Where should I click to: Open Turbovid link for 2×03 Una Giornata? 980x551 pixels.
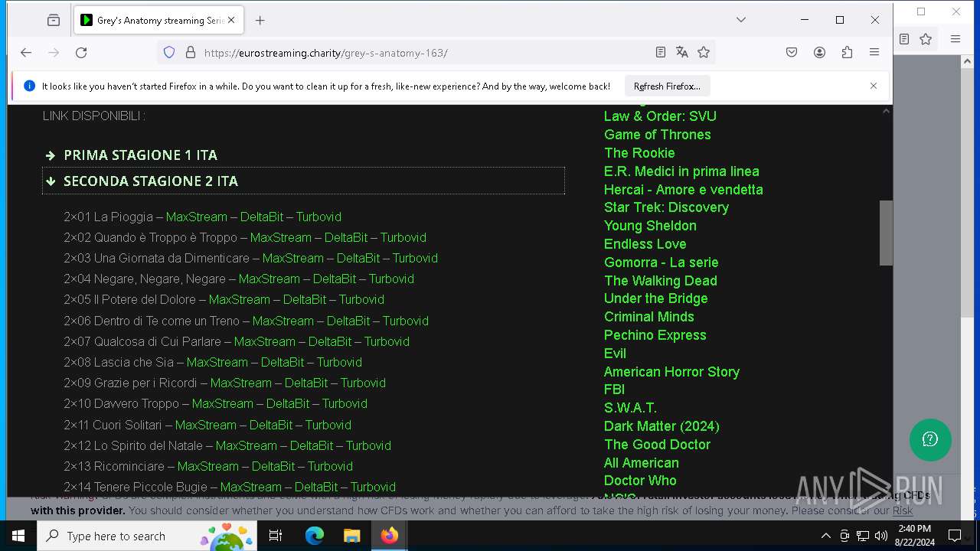click(415, 258)
